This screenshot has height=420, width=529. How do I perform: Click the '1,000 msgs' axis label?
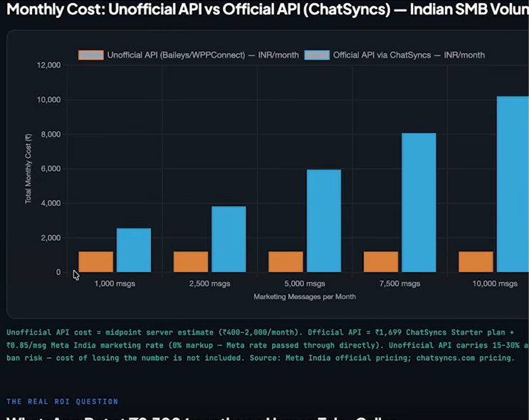pyautogui.click(x=115, y=284)
